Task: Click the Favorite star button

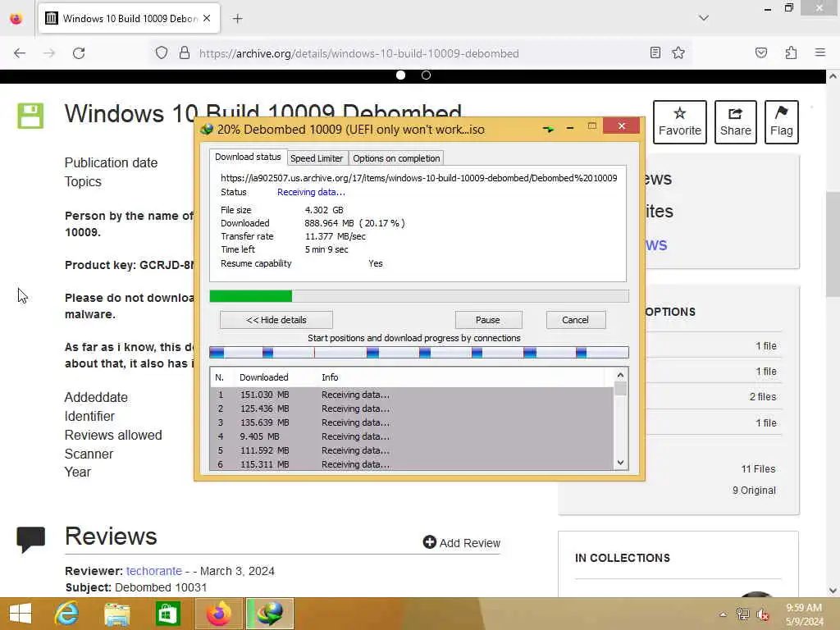Action: coord(680,122)
